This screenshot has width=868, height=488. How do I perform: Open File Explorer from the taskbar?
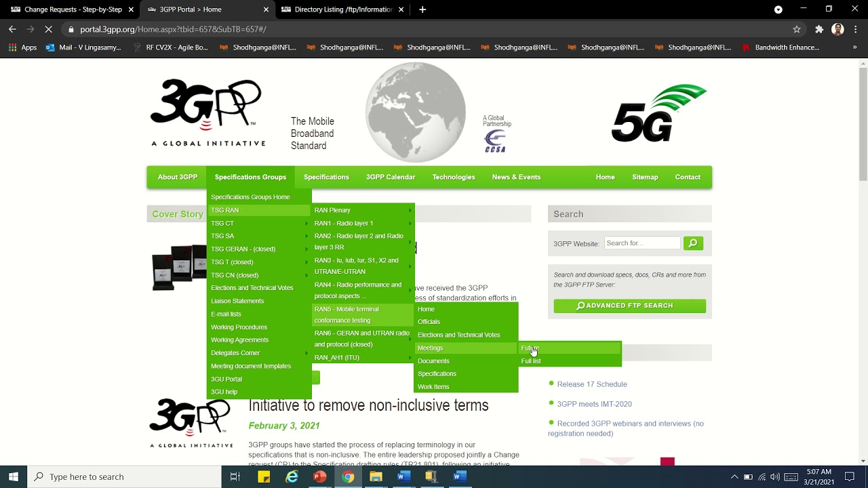click(x=376, y=476)
